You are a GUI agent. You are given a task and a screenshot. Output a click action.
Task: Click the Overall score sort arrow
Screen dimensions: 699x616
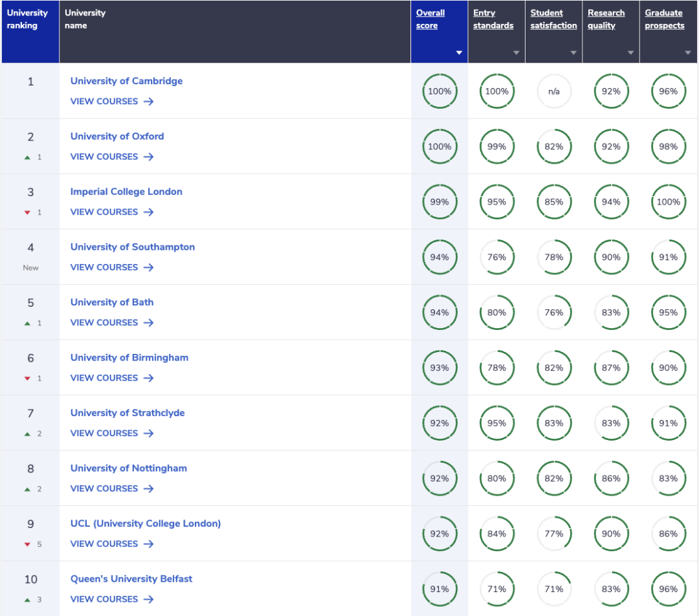459,53
